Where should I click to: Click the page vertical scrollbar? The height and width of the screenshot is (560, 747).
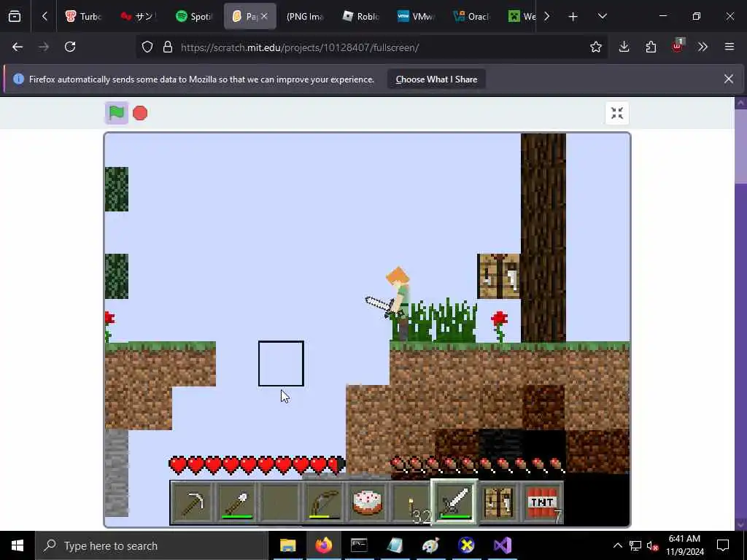[741, 314]
